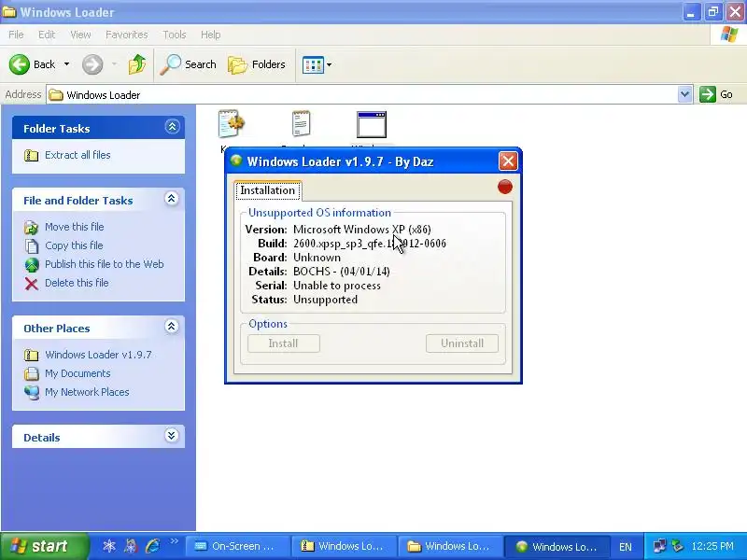
Task: Open the View menu
Action: [80, 35]
